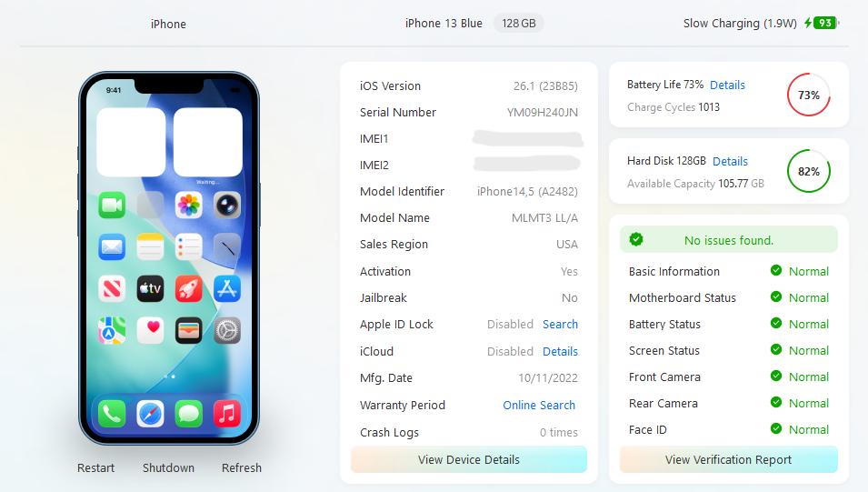The height and width of the screenshot is (492, 868).
Task: Restart the connected iPhone
Action: (x=95, y=467)
